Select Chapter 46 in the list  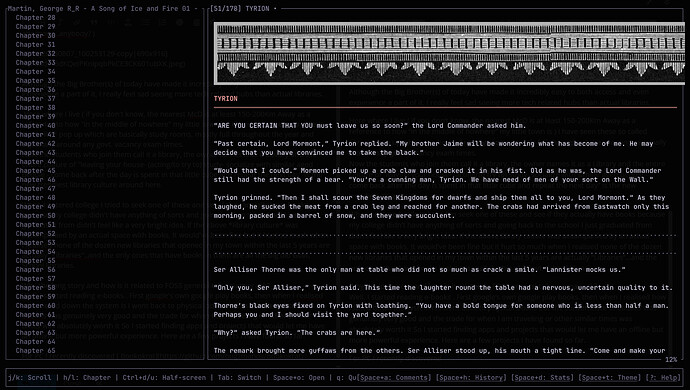pyautogui.click(x=36, y=180)
